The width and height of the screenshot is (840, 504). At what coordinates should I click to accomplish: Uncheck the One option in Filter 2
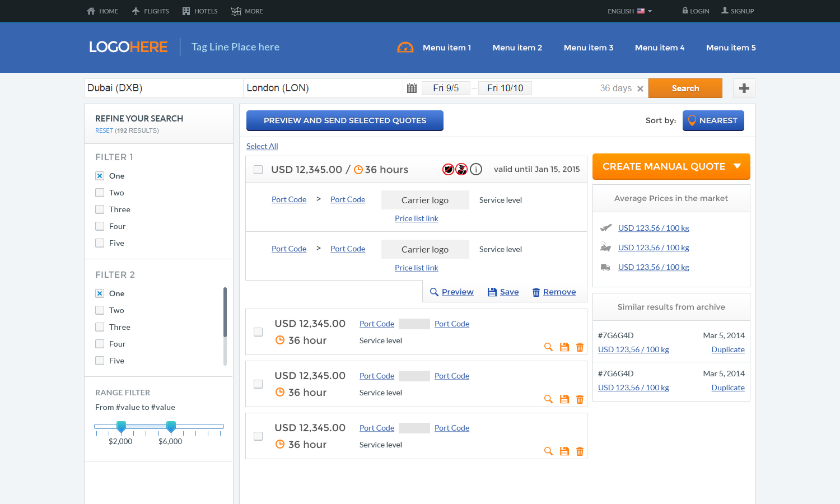[100, 293]
